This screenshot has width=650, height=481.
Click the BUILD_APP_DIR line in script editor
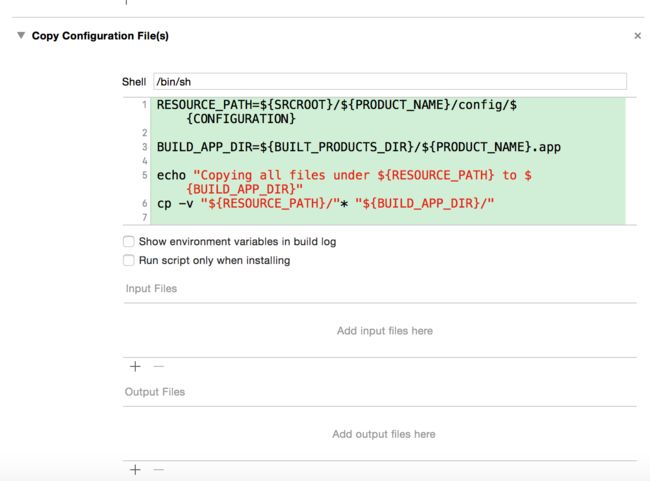(x=359, y=147)
